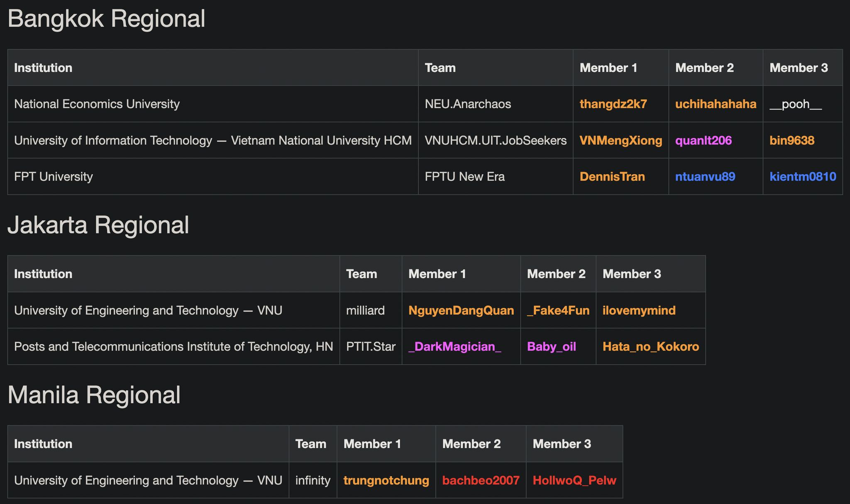Select the infinity team name
850x504 pixels.
(x=313, y=480)
